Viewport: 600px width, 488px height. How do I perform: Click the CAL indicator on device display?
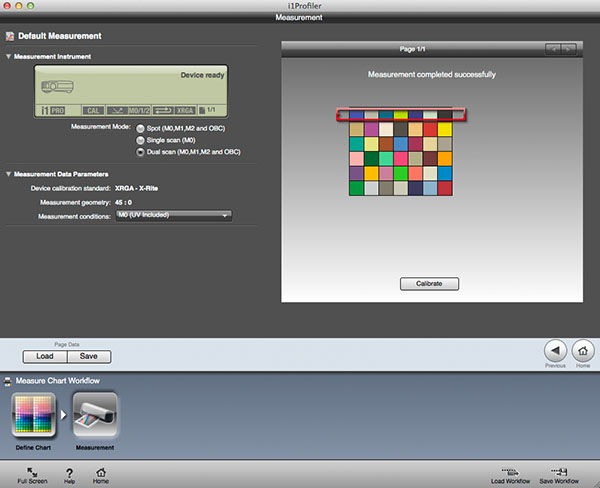click(x=93, y=111)
